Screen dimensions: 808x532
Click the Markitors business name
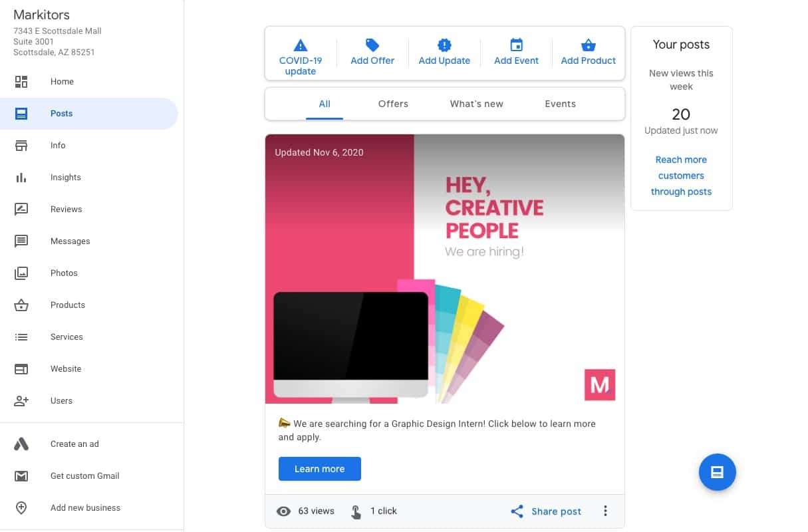point(41,15)
